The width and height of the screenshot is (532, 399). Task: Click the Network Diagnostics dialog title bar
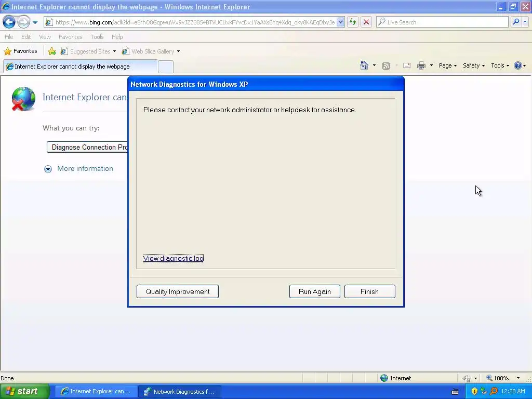[266, 84]
